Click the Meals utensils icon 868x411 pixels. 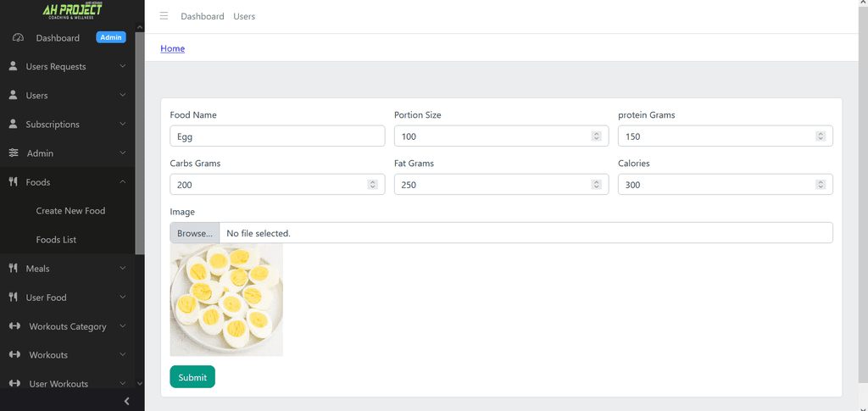14,269
